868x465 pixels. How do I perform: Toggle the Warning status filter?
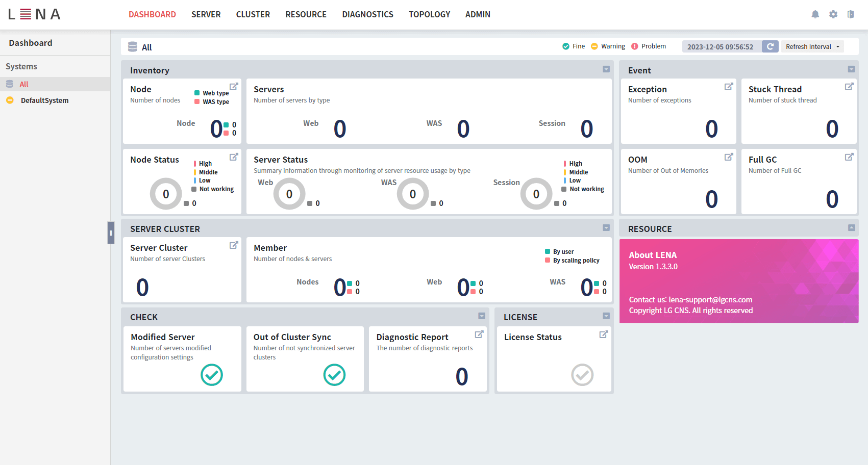(608, 46)
